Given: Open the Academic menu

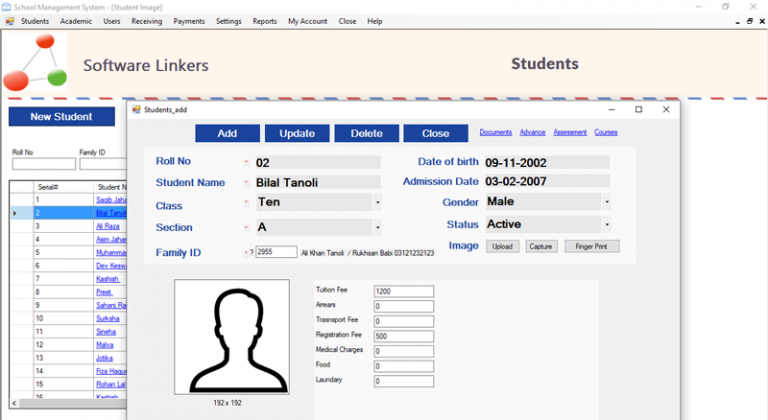Looking at the screenshot, I should point(75,21).
